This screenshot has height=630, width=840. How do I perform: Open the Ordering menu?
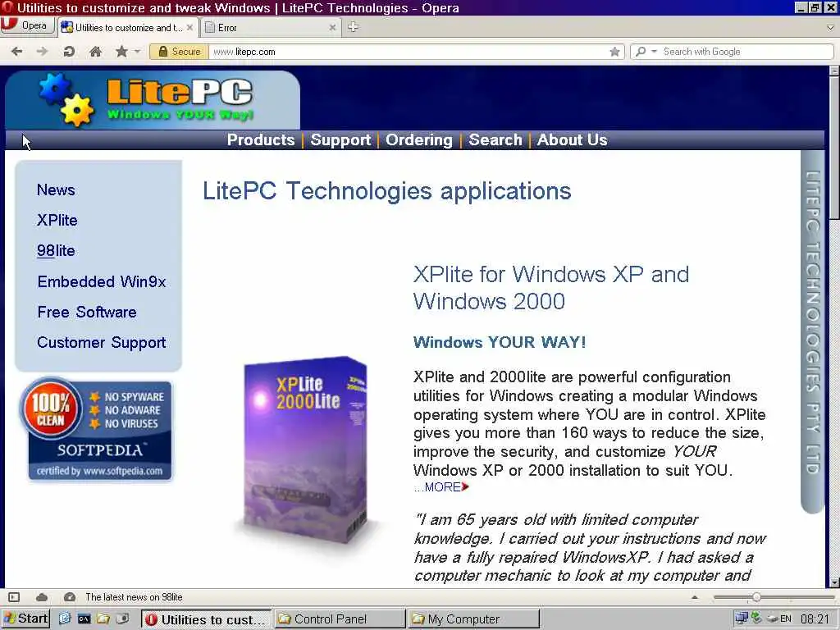click(x=419, y=139)
